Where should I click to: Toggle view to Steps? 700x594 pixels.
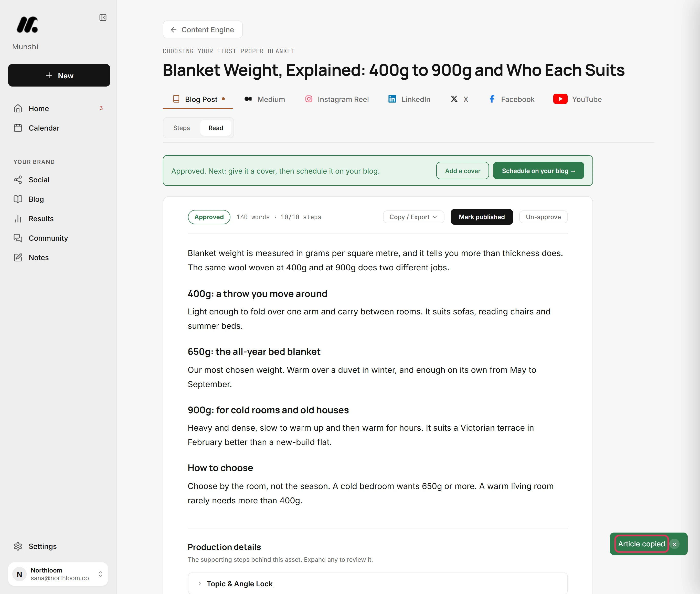pyautogui.click(x=182, y=128)
